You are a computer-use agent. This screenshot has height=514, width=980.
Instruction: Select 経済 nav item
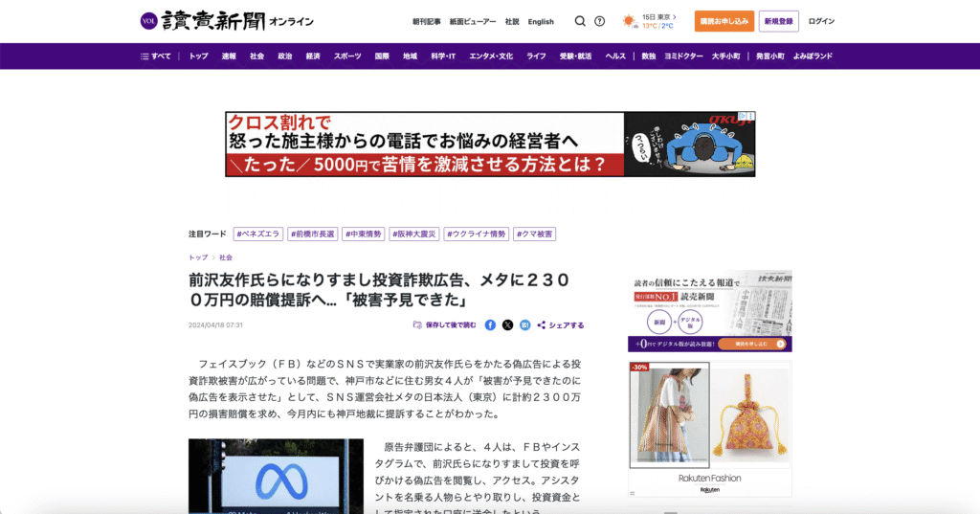coord(313,56)
